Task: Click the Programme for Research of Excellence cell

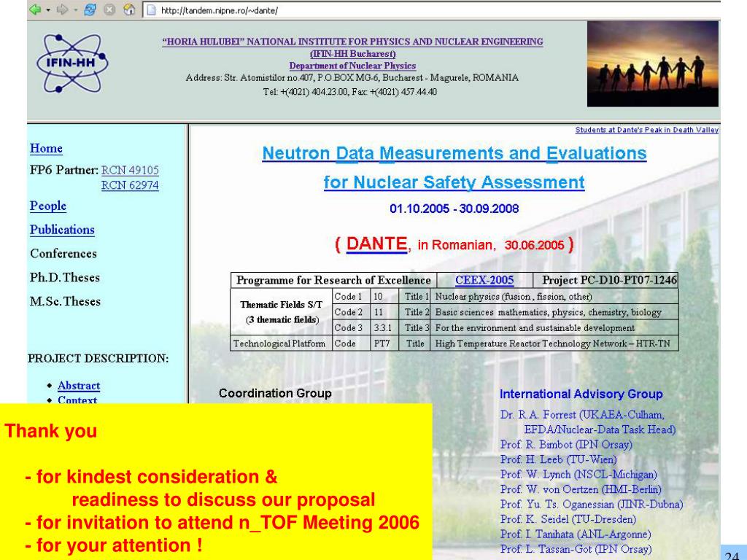Action: 333,280
